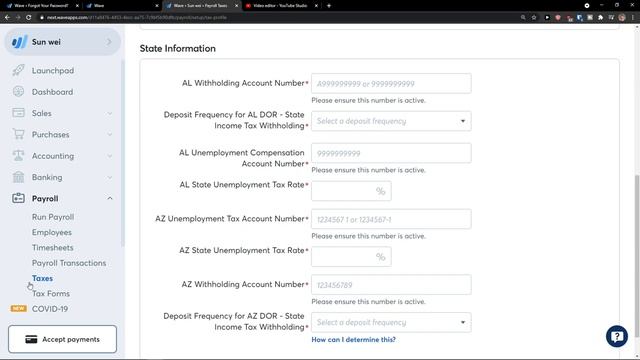Click the browser forward arrow
This screenshot has width=640, height=360.
(x=18, y=18)
